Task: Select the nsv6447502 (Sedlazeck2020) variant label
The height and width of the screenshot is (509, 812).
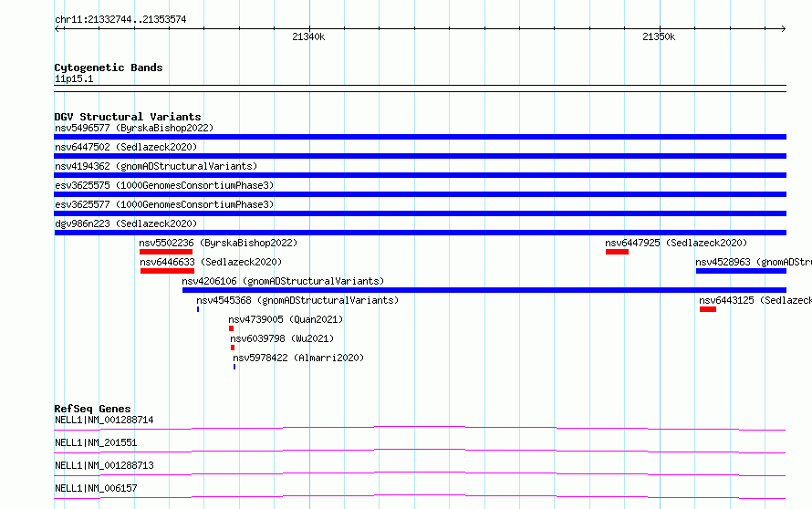Action: click(x=126, y=147)
